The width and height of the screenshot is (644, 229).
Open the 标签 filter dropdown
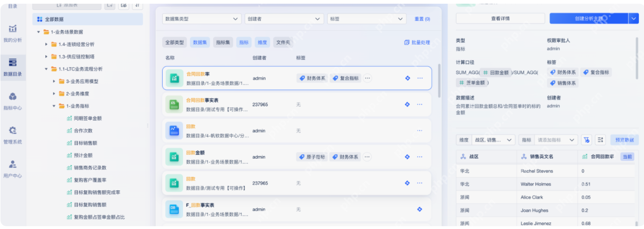tap(366, 19)
